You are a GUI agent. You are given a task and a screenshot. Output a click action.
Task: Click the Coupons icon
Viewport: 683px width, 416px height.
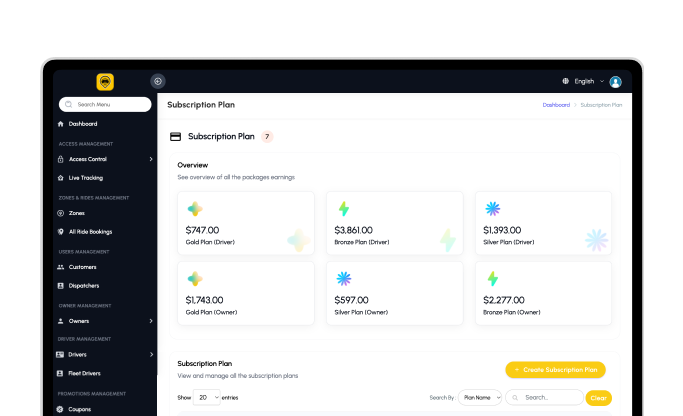pyautogui.click(x=60, y=409)
